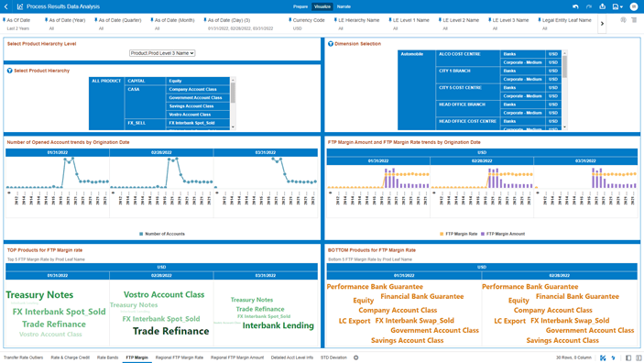644x363 pixels.
Task: Open the Product Prod Level 3 Name dropdown
Action: coord(162,53)
